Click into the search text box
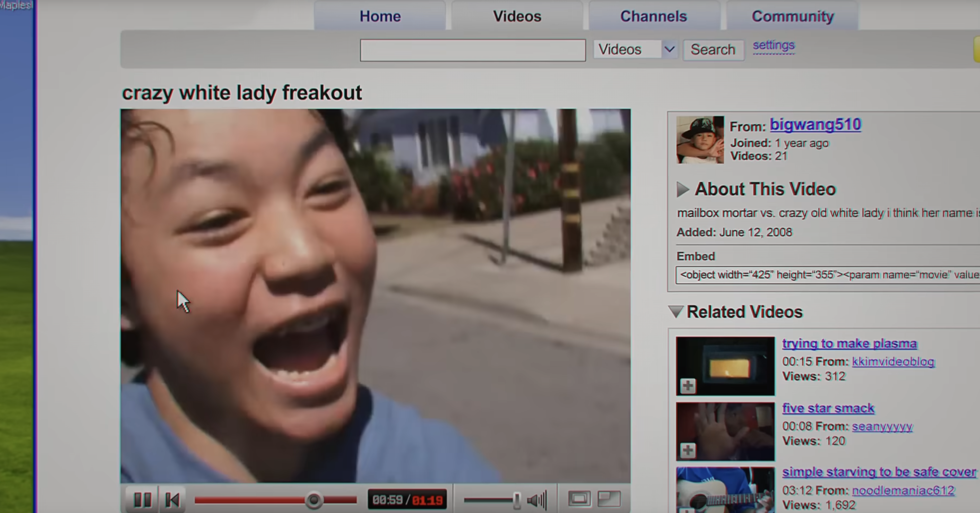 click(473, 50)
